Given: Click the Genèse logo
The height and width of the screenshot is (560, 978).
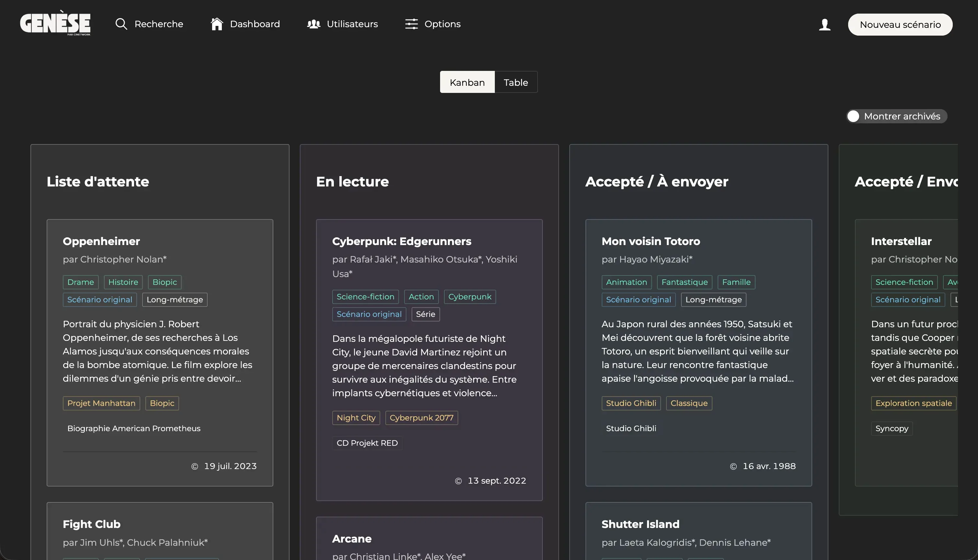Looking at the screenshot, I should pyautogui.click(x=55, y=23).
